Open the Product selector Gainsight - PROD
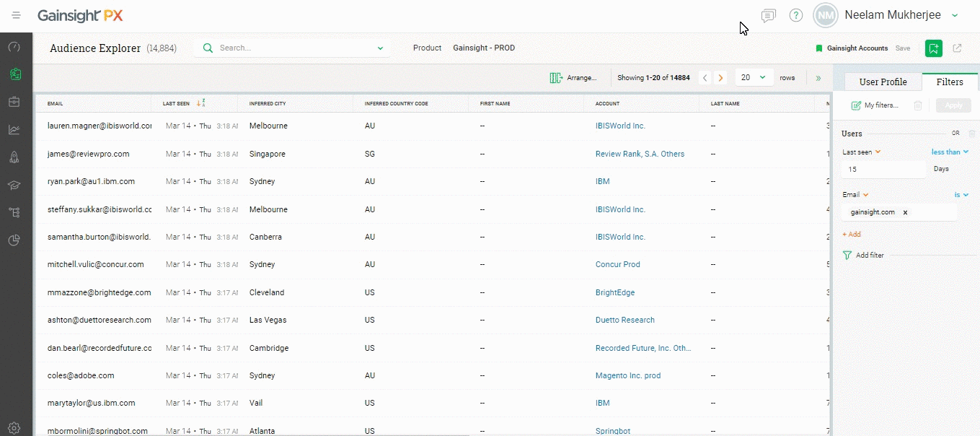Screen dimensions: 980x436 tap(484, 48)
